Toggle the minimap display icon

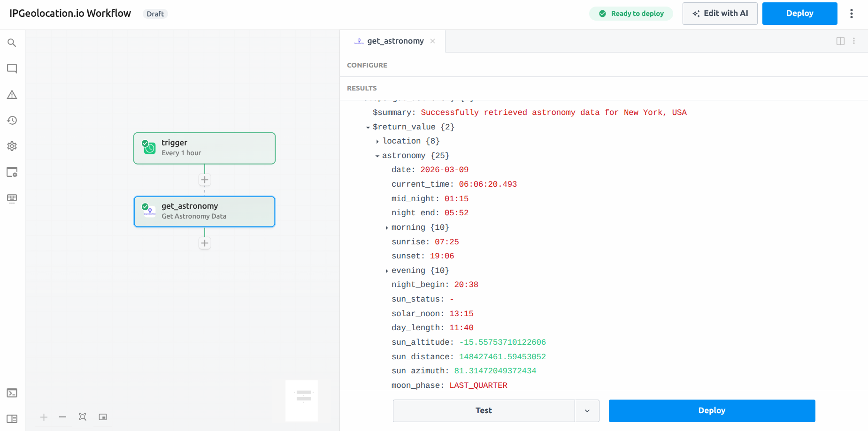pos(103,417)
